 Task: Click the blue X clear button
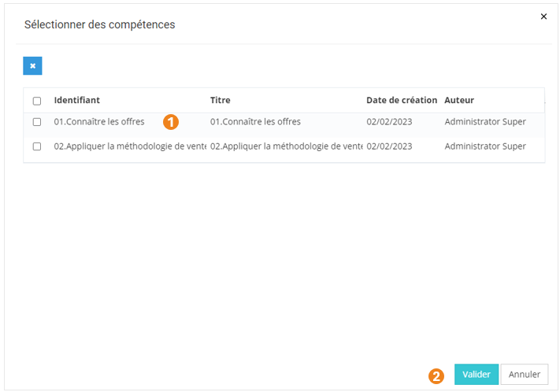32,66
